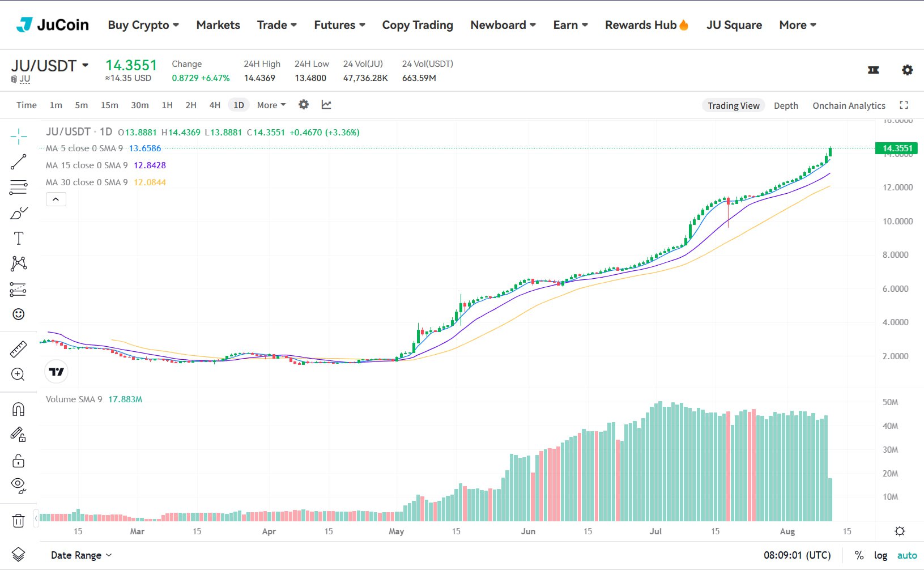Expand the Newboard menu
924x570 pixels.
[503, 25]
